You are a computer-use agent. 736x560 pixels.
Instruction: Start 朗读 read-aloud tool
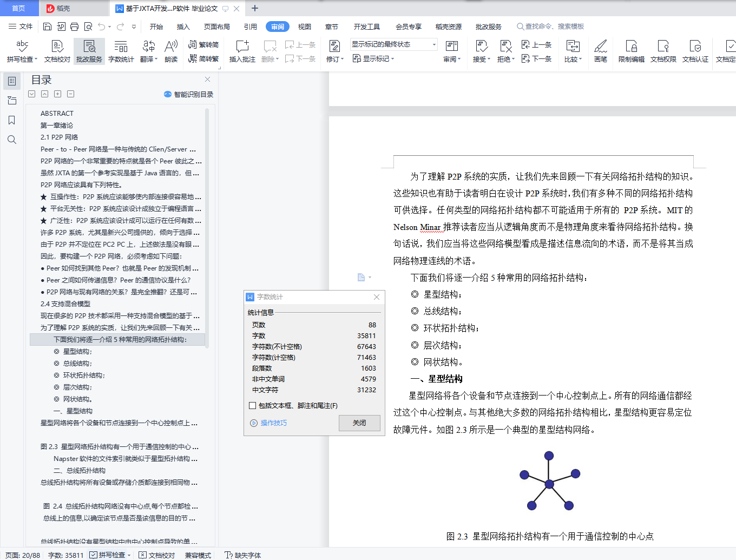point(171,51)
